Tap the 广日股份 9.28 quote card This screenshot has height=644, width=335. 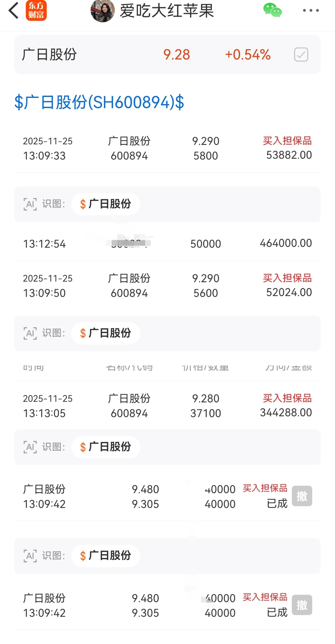167,55
